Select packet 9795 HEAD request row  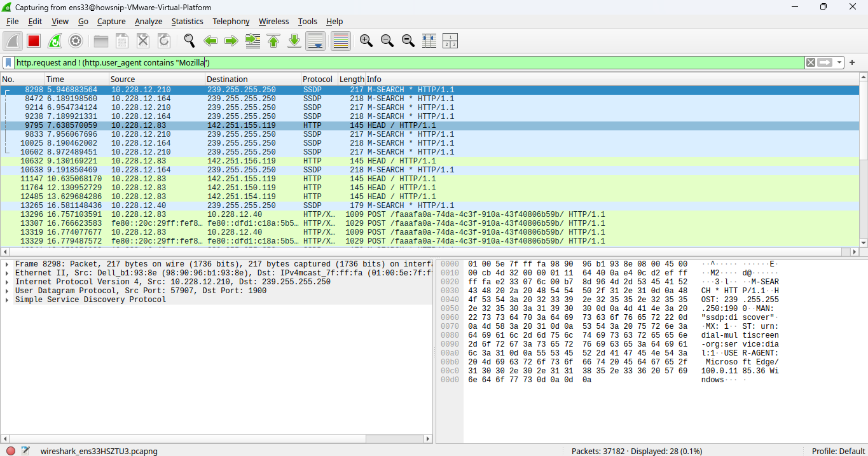pyautogui.click(x=429, y=125)
